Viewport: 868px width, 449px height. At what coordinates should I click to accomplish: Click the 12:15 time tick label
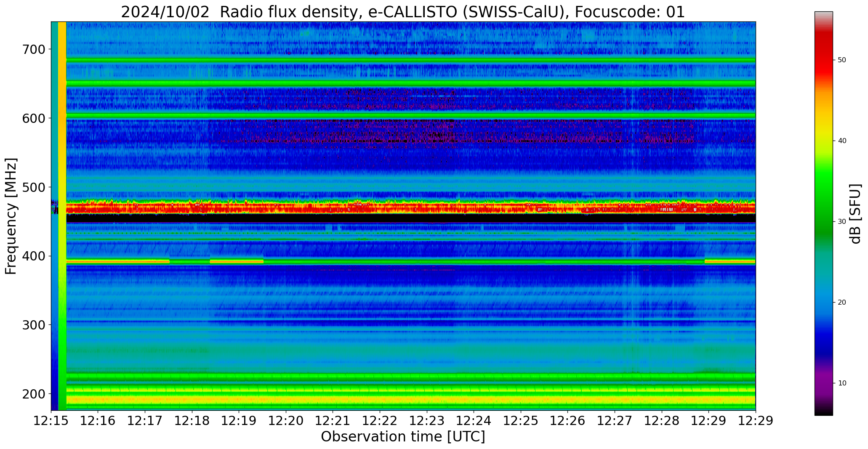pyautogui.click(x=51, y=421)
